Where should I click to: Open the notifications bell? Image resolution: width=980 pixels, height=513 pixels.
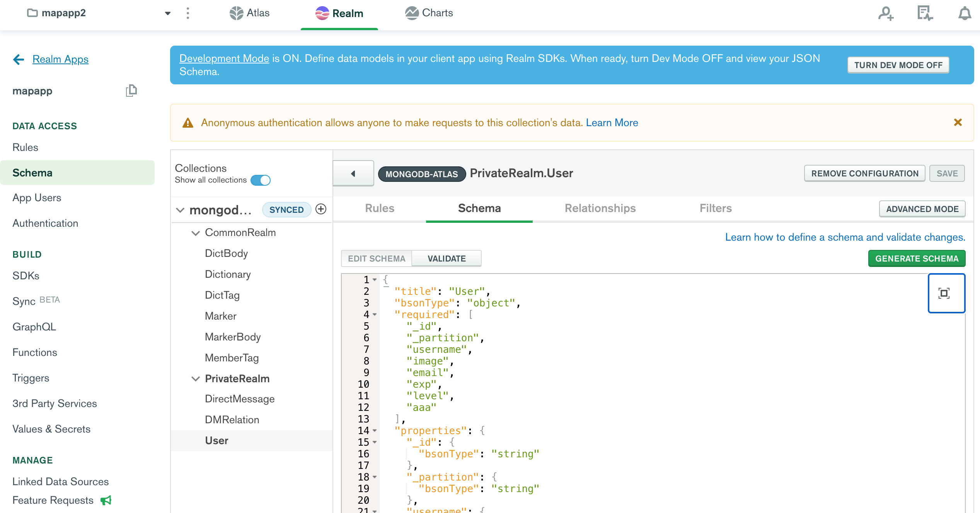point(963,13)
